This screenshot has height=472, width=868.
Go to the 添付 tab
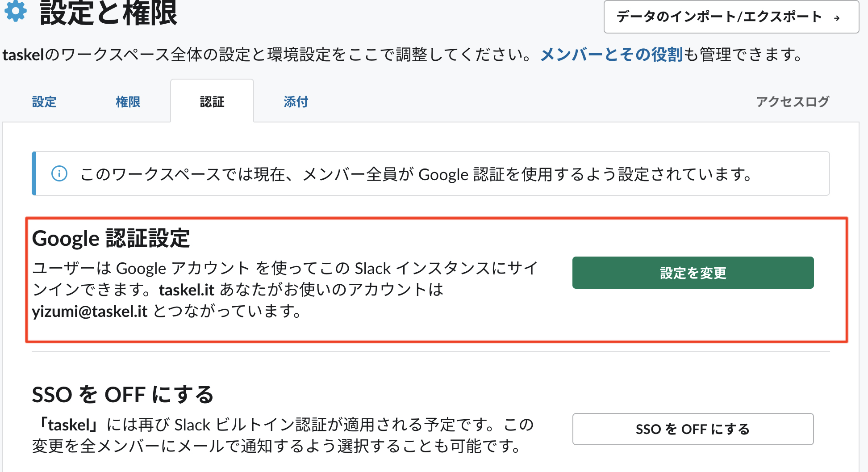click(x=296, y=102)
